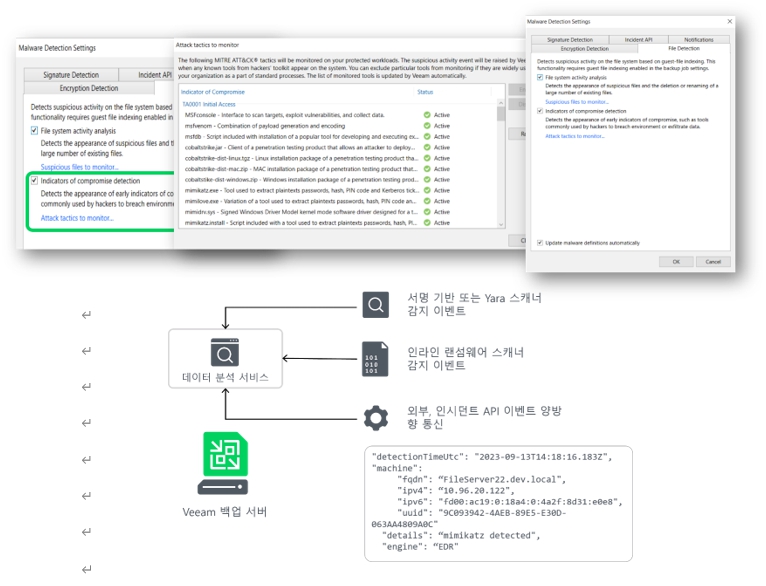This screenshot has height=586, width=766.
Task: Switch to the Notifications tab
Action: [698, 39]
